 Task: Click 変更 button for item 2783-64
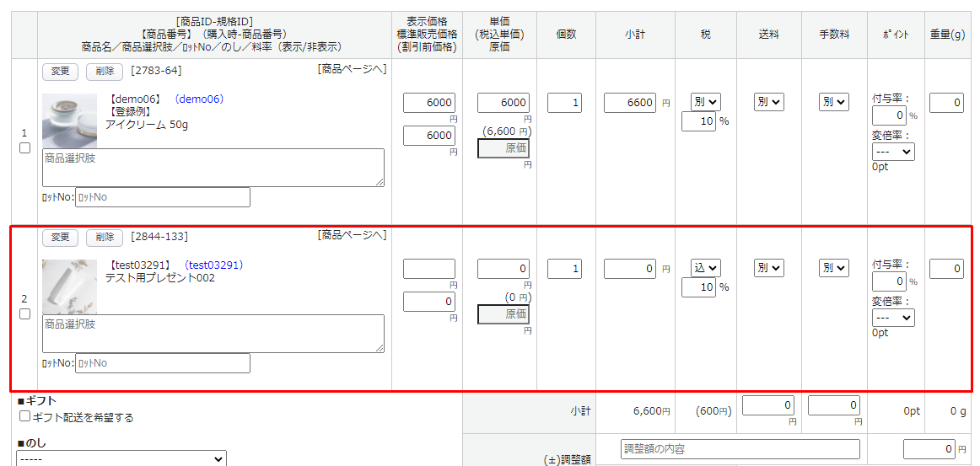point(60,72)
